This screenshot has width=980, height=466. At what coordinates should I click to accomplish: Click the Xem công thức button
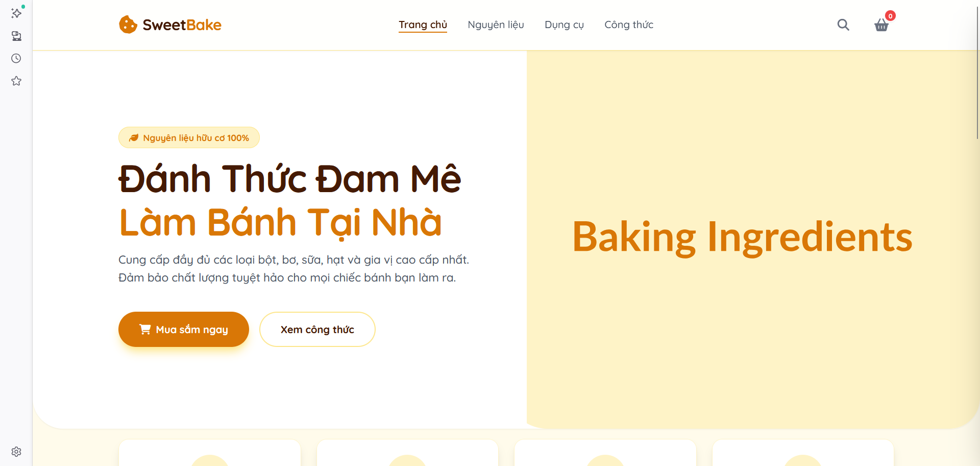pyautogui.click(x=317, y=329)
